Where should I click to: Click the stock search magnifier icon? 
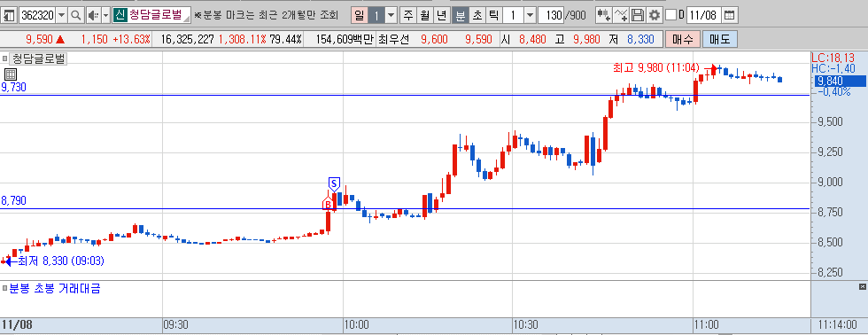tap(76, 15)
